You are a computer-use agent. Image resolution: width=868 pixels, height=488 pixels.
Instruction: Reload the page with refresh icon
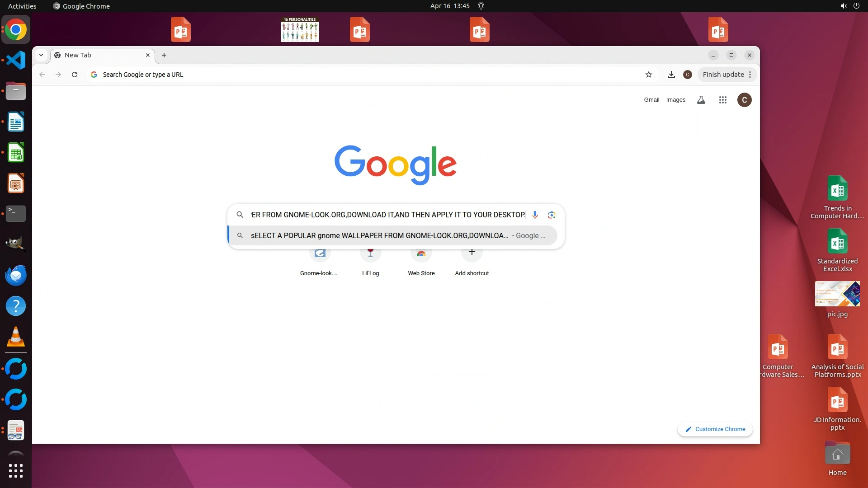[75, 75]
